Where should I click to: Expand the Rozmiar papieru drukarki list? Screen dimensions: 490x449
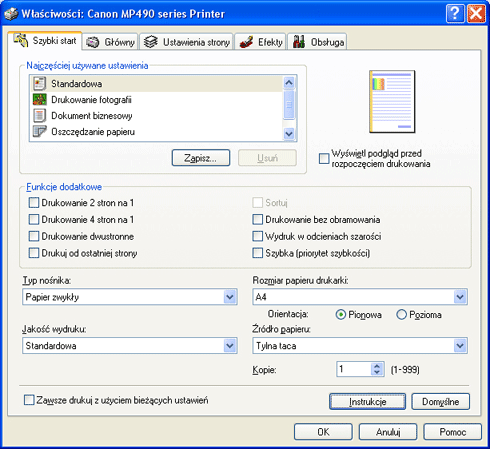pyautogui.click(x=460, y=297)
